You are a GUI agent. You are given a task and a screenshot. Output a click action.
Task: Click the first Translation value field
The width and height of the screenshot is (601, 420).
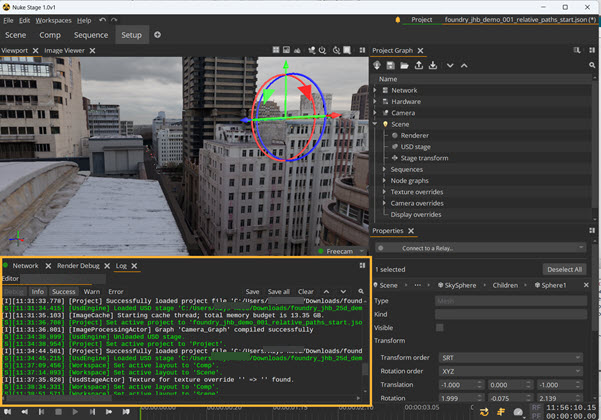click(455, 384)
